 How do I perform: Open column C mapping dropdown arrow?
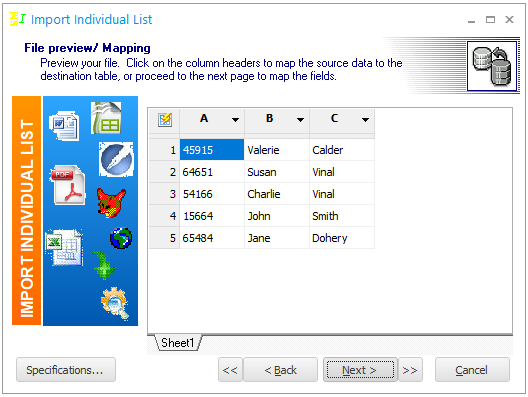365,120
